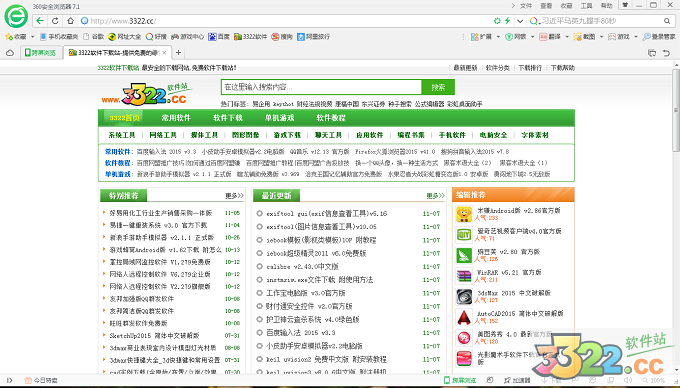Open the 搜狗 bookmark
The image size is (680, 388).
[x=282, y=37]
